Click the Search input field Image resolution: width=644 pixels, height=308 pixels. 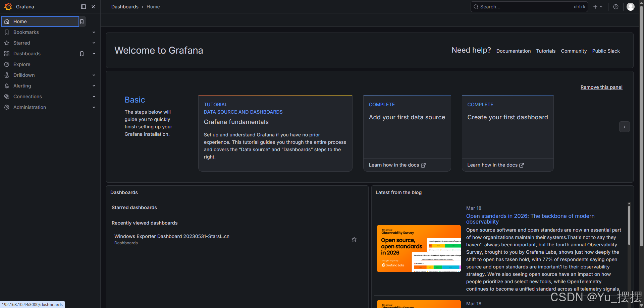tap(529, 7)
